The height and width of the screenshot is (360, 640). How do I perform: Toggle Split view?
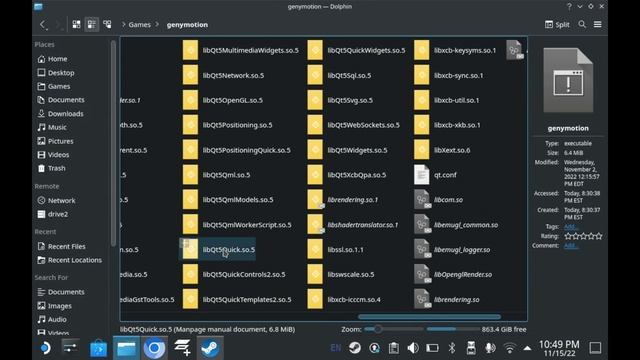557,24
